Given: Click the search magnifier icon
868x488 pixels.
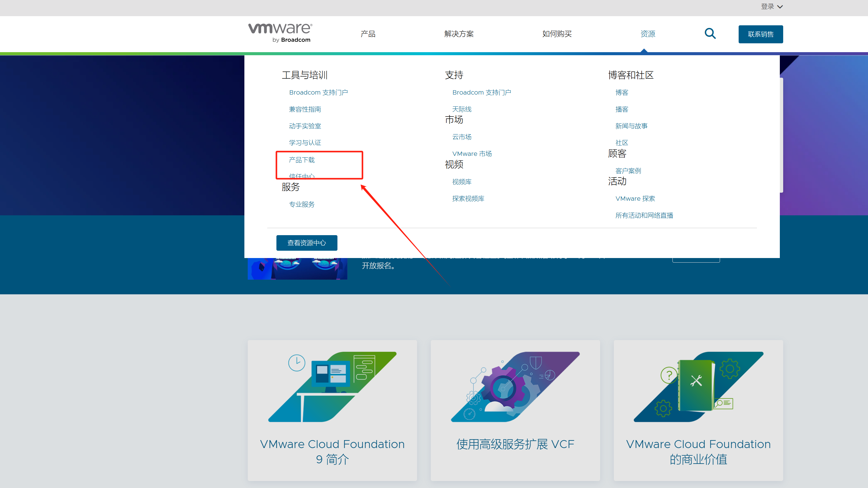Looking at the screenshot, I should [710, 34].
